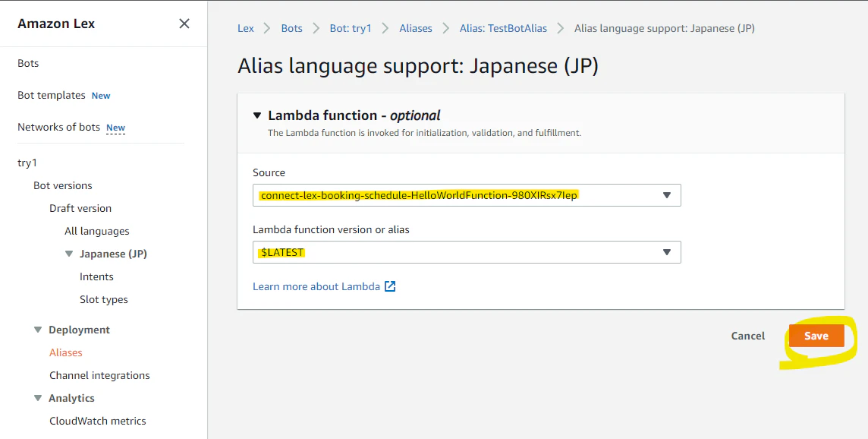Select Japanese (JP) language in sidebar
The image size is (868, 439).
[x=114, y=254]
